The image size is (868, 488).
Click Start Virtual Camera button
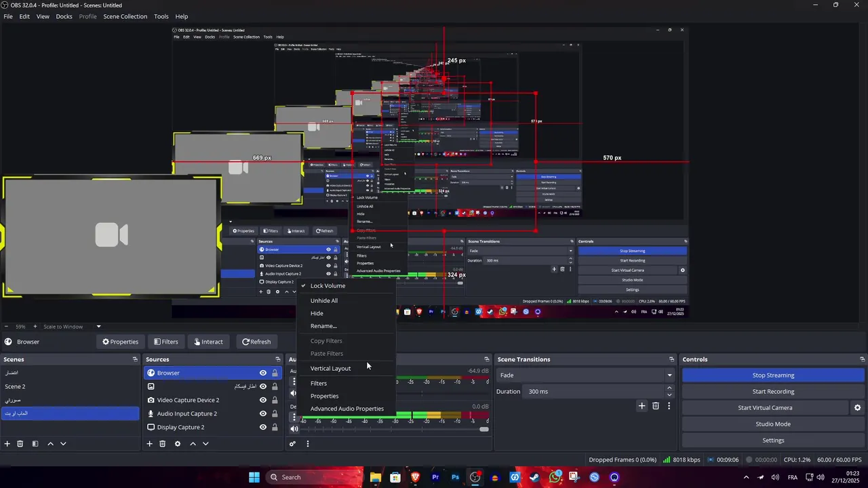765,408
